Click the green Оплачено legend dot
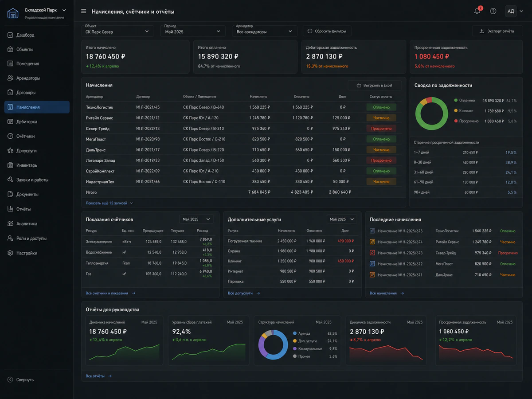The width and height of the screenshot is (532, 399). pos(456,101)
